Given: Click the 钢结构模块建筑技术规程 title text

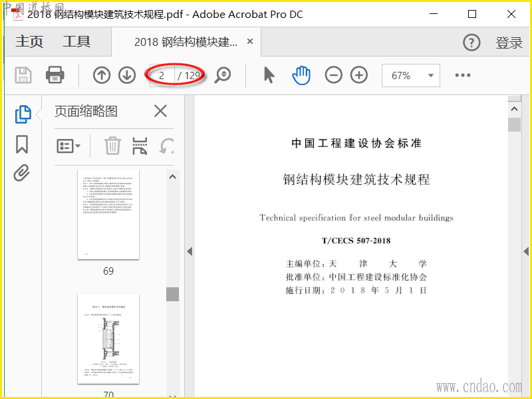Looking at the screenshot, I should [x=356, y=180].
